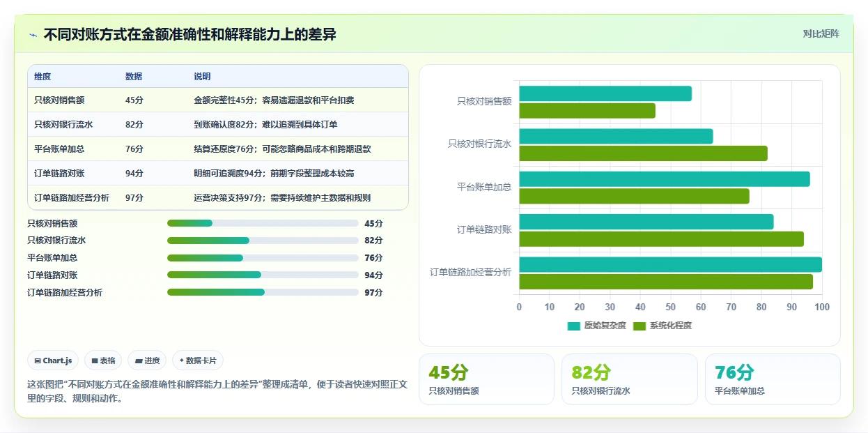Click the 订单链路加经营分析 chart axis label
The height and width of the screenshot is (433, 868).
(471, 273)
